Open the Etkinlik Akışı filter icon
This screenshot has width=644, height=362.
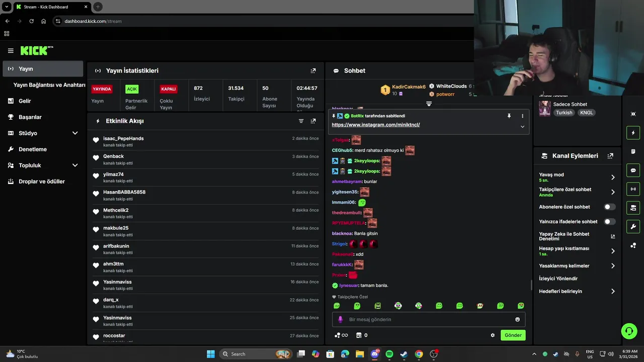(x=301, y=121)
